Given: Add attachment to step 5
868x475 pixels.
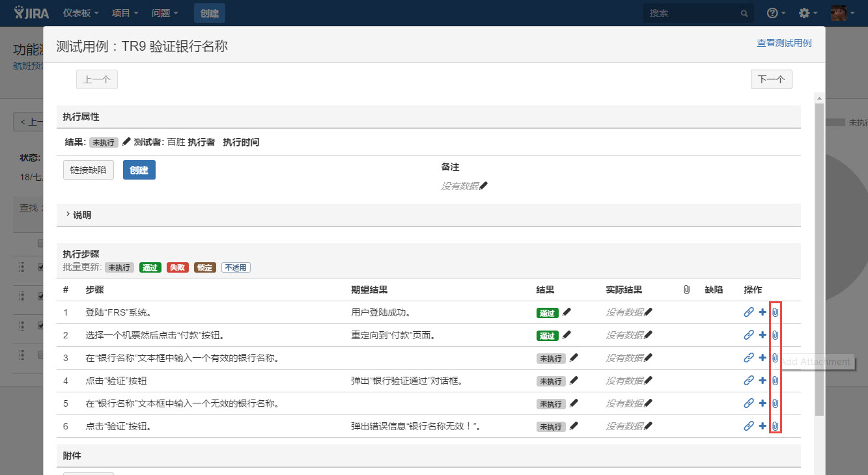Looking at the screenshot, I should (775, 403).
